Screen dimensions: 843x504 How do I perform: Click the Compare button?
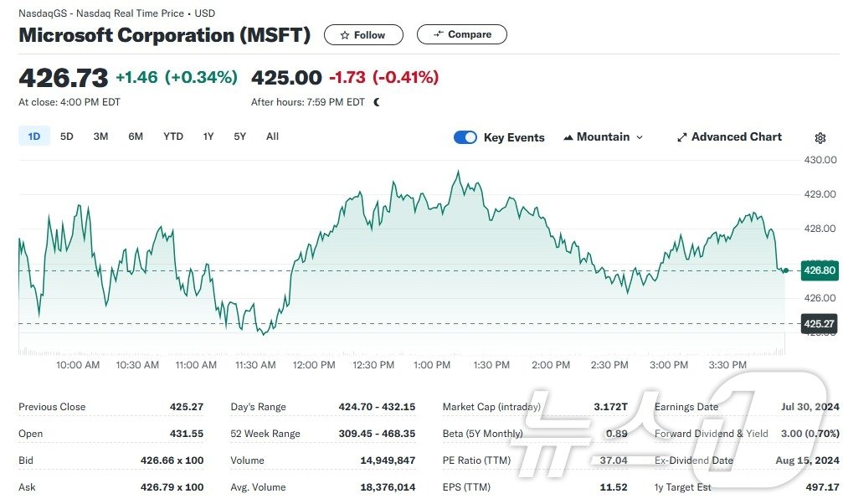pos(462,34)
